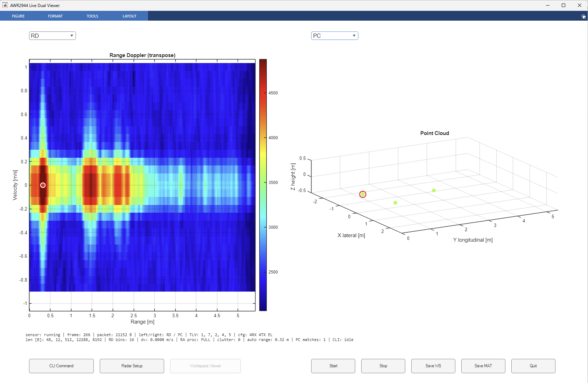The image size is (588, 383).
Task: Click the Range Doppler (transpose) title
Action: pos(142,55)
